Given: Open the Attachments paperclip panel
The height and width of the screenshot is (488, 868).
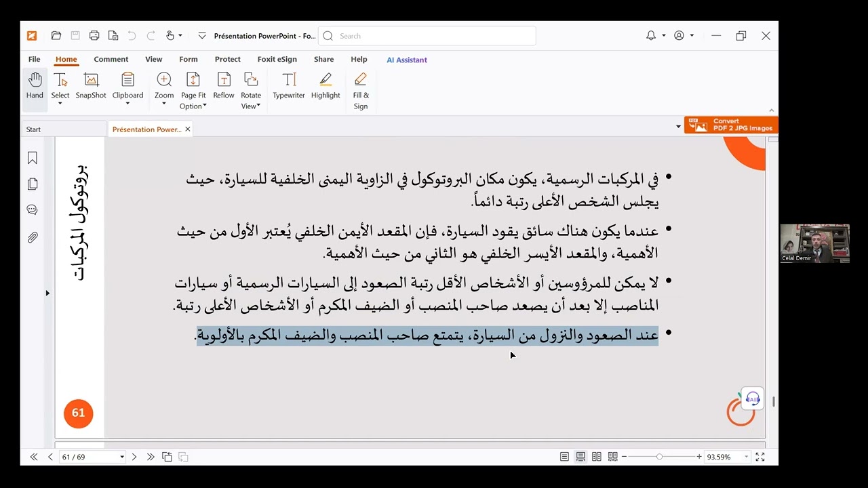Looking at the screenshot, I should pyautogui.click(x=32, y=237).
